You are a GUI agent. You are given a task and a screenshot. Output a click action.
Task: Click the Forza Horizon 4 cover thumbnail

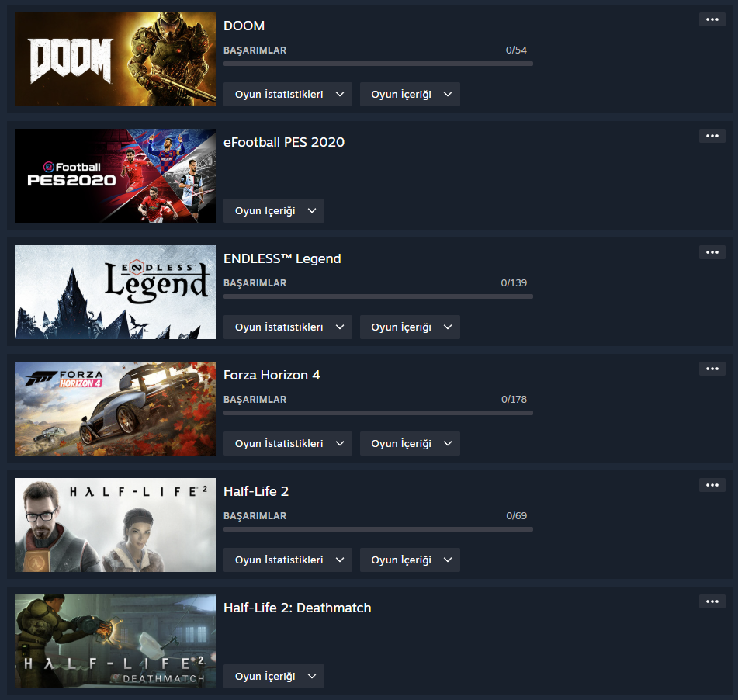(x=116, y=409)
